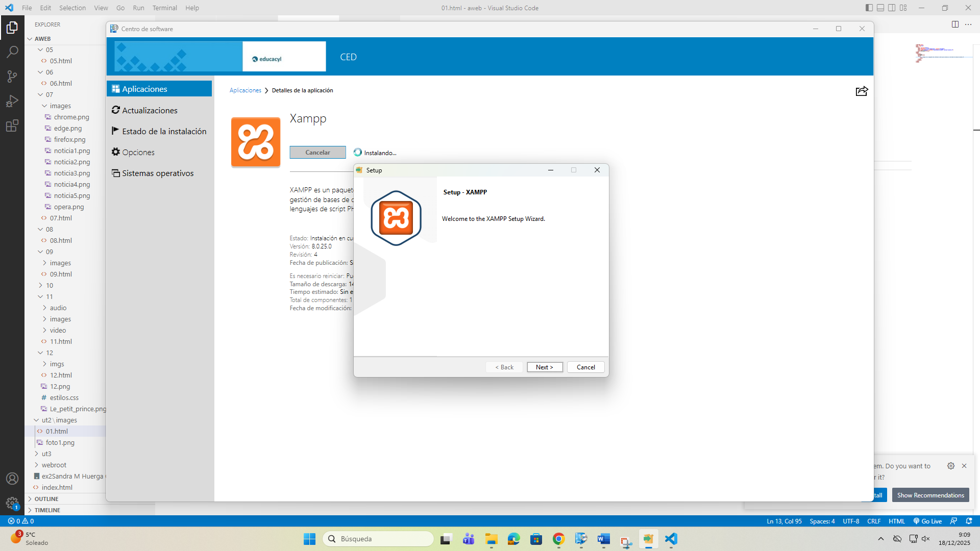980x551 pixels.
Task: Open the Terminal menu
Action: [164, 8]
